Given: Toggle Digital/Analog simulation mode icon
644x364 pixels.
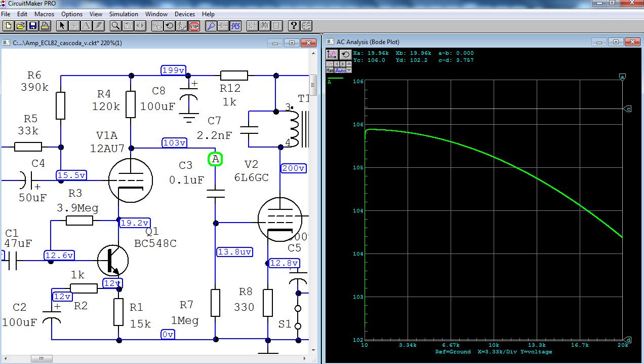Looking at the screenshot, I should coord(157,26).
